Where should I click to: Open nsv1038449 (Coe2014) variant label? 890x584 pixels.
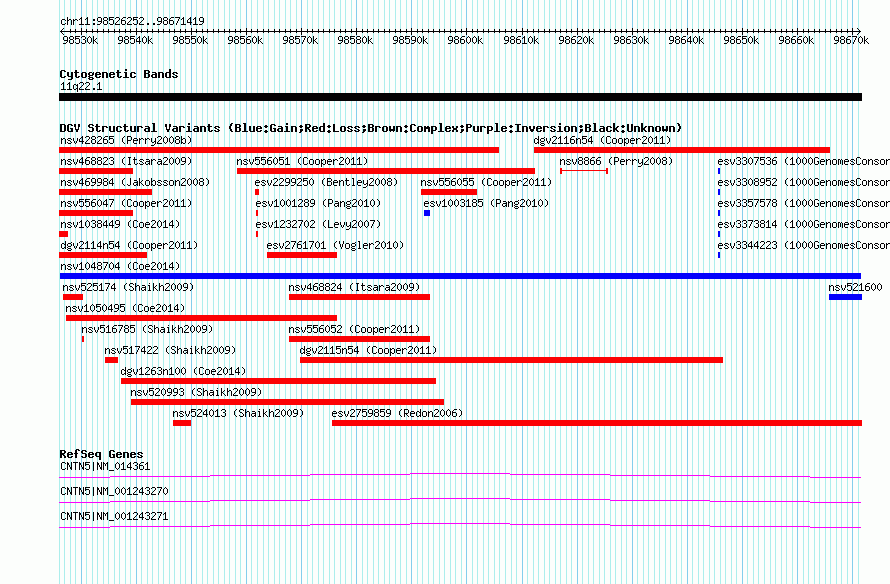pyautogui.click(x=120, y=224)
